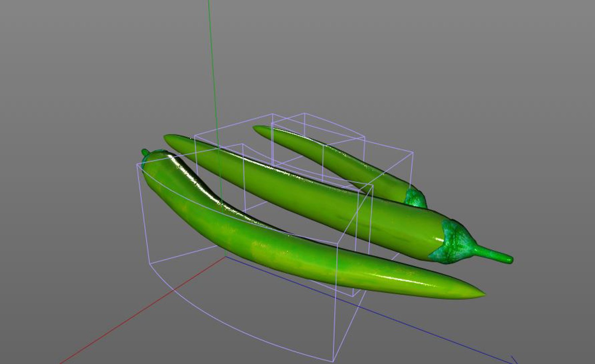Click the blue Z axis line
This screenshot has height=364, width=595.
(371, 310)
